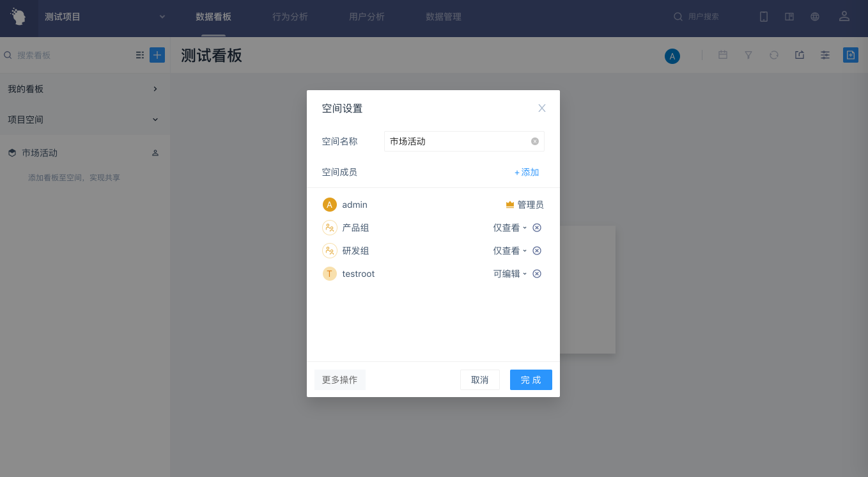Click the share dashboard icon

[x=800, y=55]
